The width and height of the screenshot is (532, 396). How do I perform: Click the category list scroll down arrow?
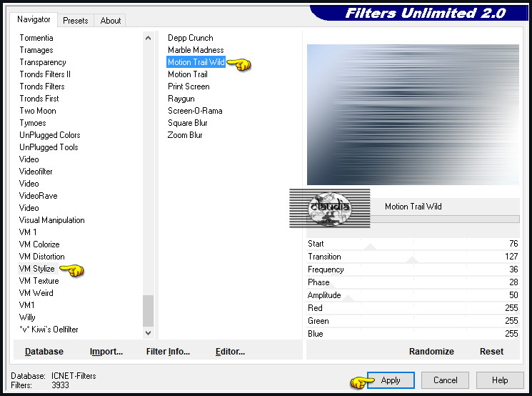coord(149,333)
